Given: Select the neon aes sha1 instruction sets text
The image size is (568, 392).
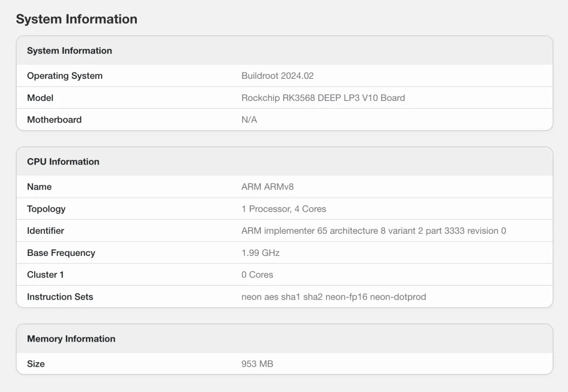Looking at the screenshot, I should pos(333,297).
